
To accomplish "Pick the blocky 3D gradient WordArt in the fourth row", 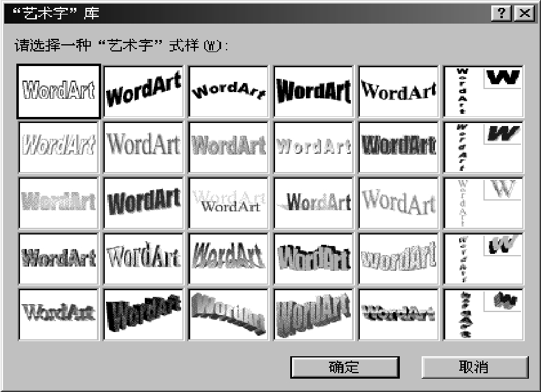I will tap(314, 259).
